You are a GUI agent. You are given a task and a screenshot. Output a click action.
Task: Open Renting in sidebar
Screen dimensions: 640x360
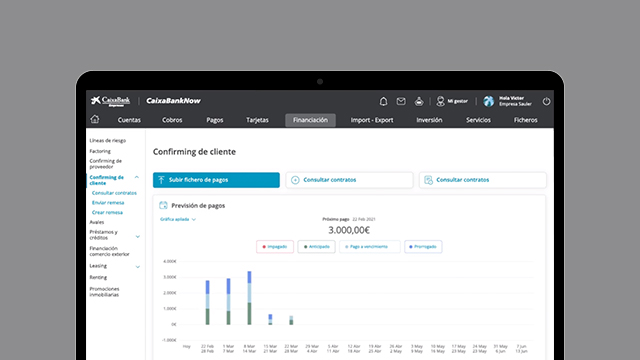98,277
